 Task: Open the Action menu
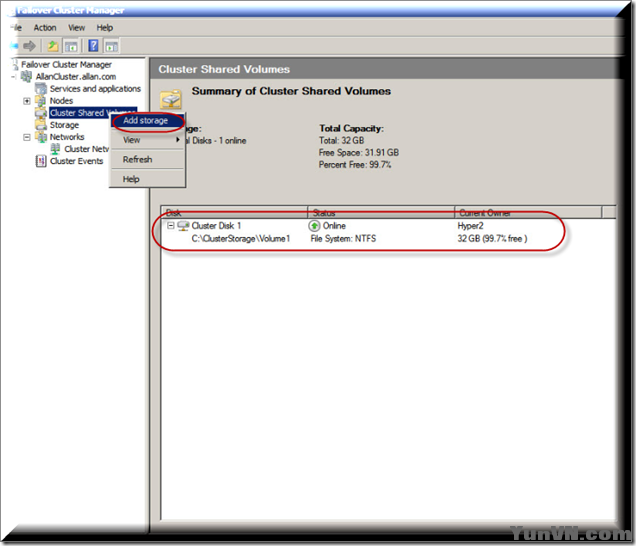(45, 28)
